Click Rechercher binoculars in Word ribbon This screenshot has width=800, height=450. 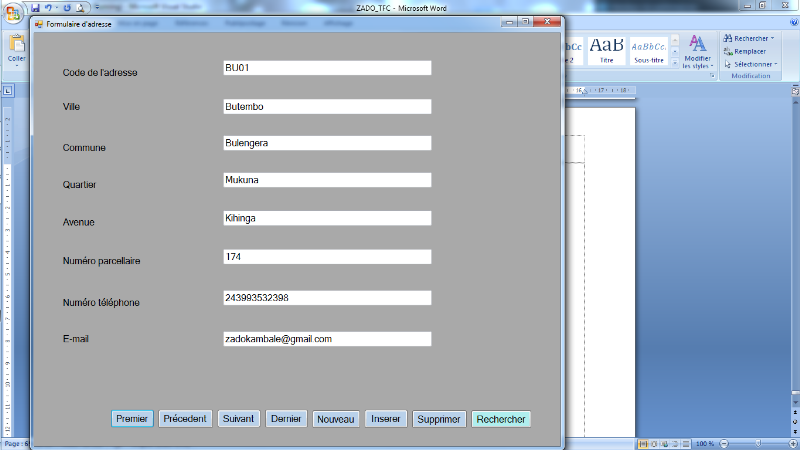(x=728, y=38)
